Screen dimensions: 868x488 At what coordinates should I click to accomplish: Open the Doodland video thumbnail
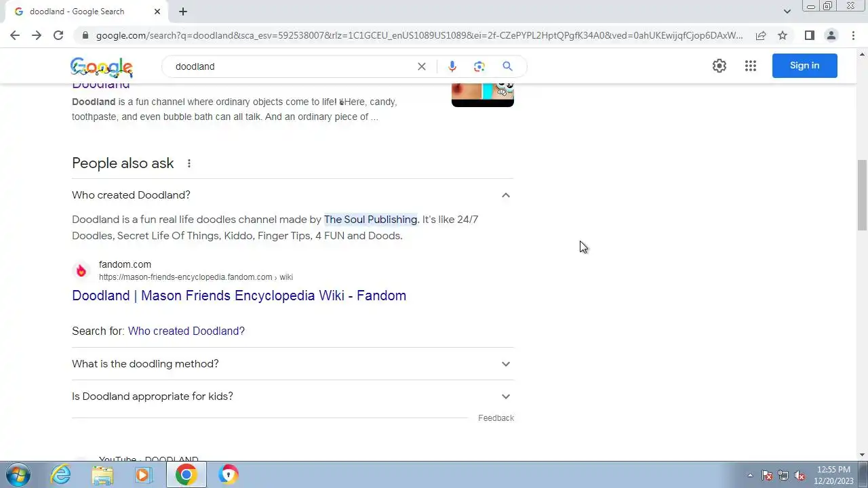483,95
